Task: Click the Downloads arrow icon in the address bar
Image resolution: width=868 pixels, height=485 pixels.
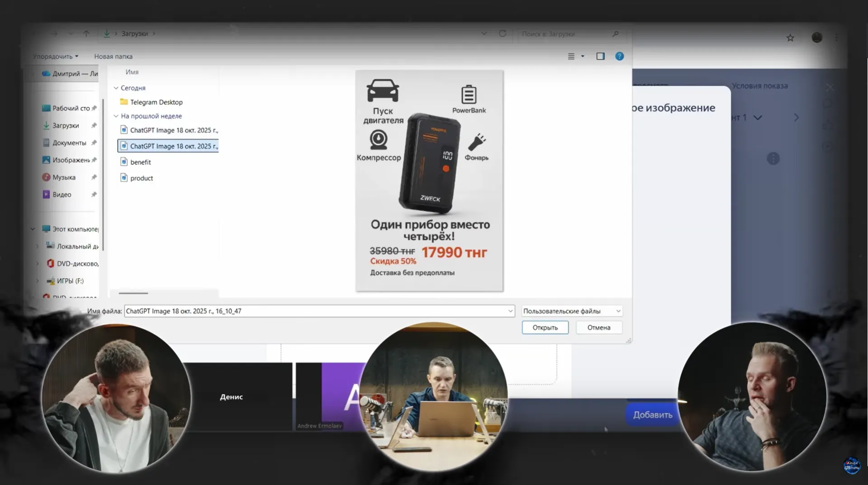Action: tap(107, 33)
